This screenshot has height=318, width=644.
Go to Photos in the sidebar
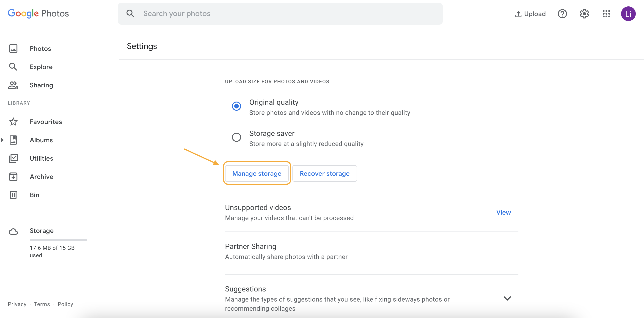[x=40, y=49]
